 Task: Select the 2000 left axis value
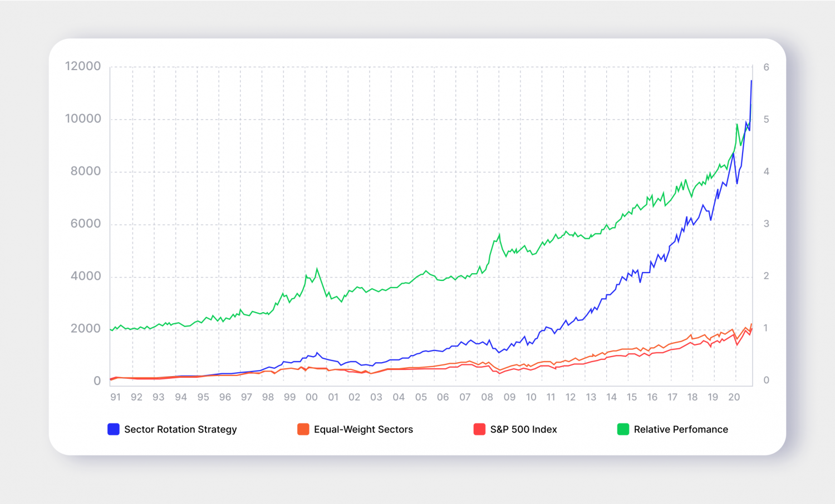pos(86,329)
